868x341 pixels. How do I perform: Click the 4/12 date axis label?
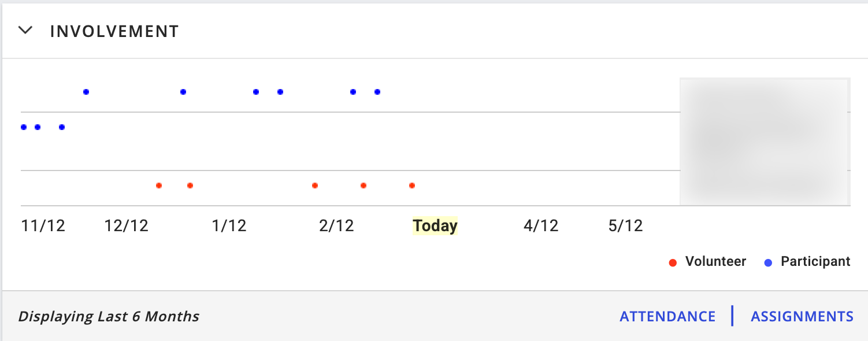click(541, 225)
